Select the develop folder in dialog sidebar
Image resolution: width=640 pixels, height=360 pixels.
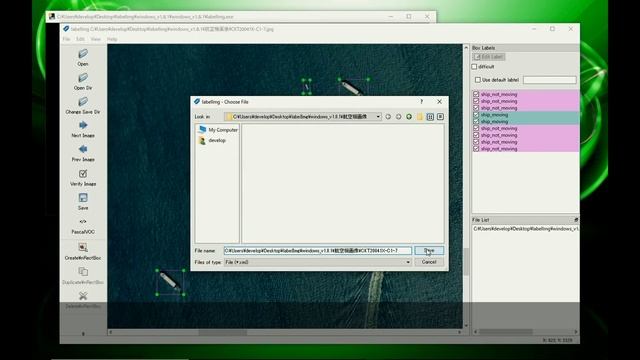tap(212, 140)
